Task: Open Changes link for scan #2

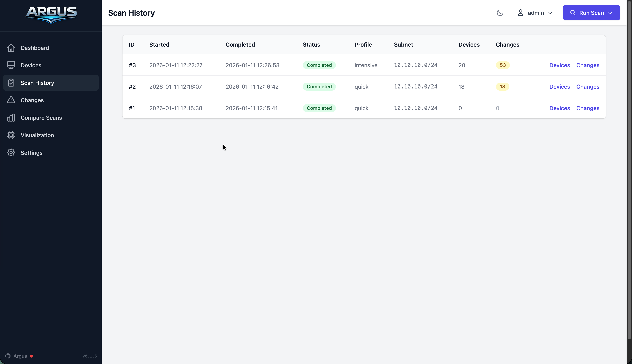Action: [588, 87]
